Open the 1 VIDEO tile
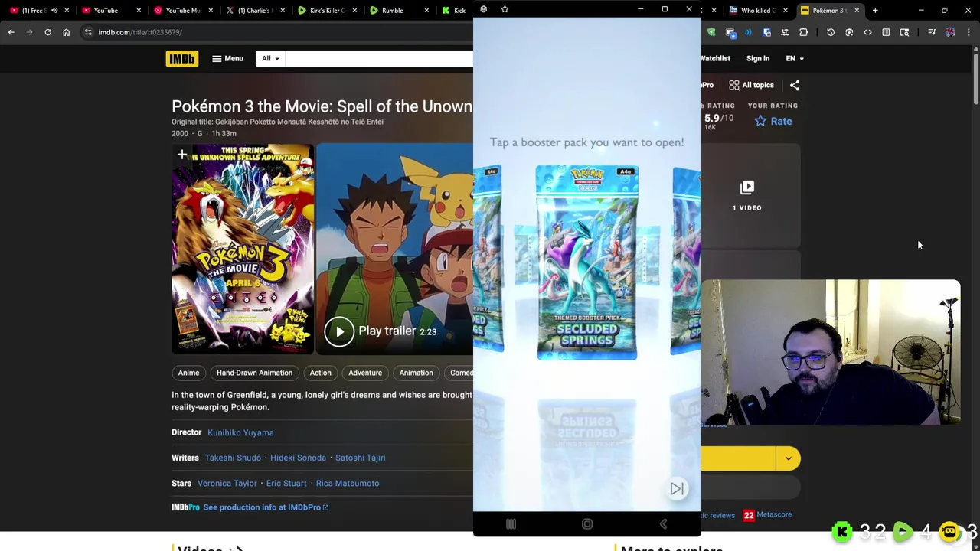The width and height of the screenshot is (980, 551). (x=747, y=195)
